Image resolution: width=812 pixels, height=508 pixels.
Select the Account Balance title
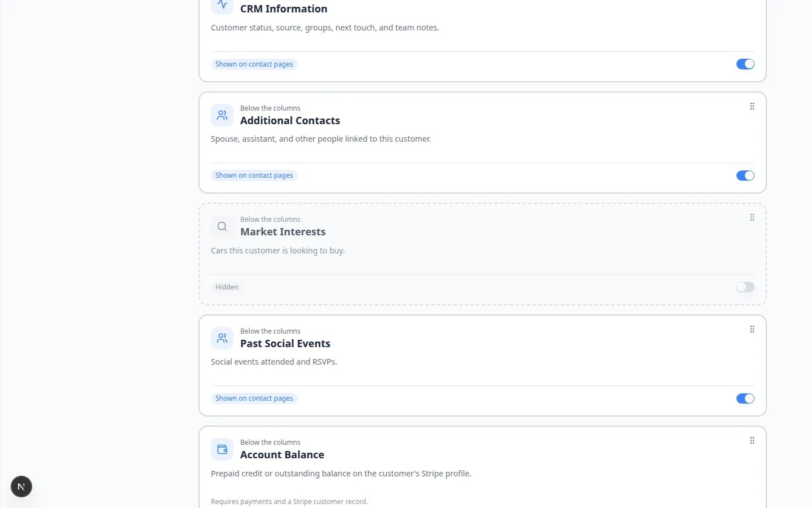[x=282, y=455]
